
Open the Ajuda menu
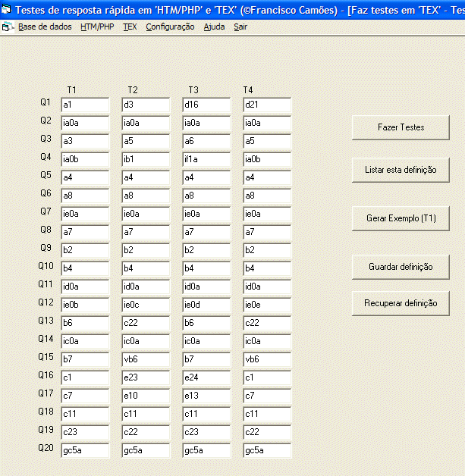214,27
